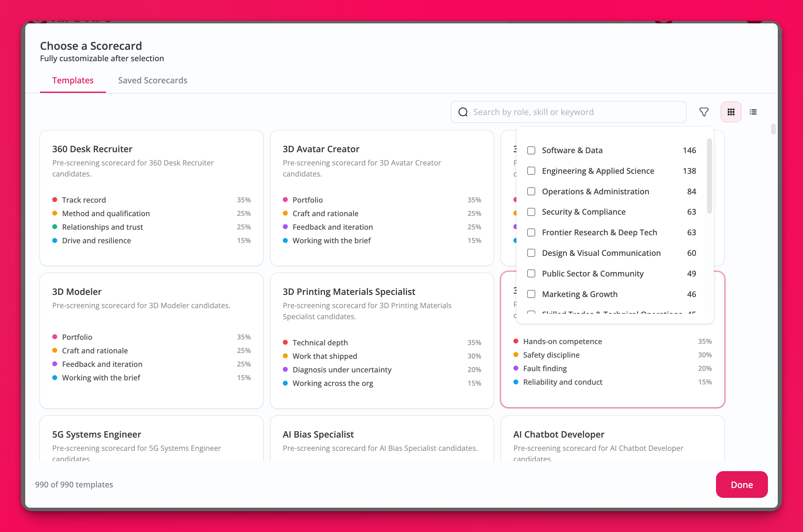Enable the Operations & Administration filter checkbox
Screen dimensions: 803x532
tap(531, 191)
